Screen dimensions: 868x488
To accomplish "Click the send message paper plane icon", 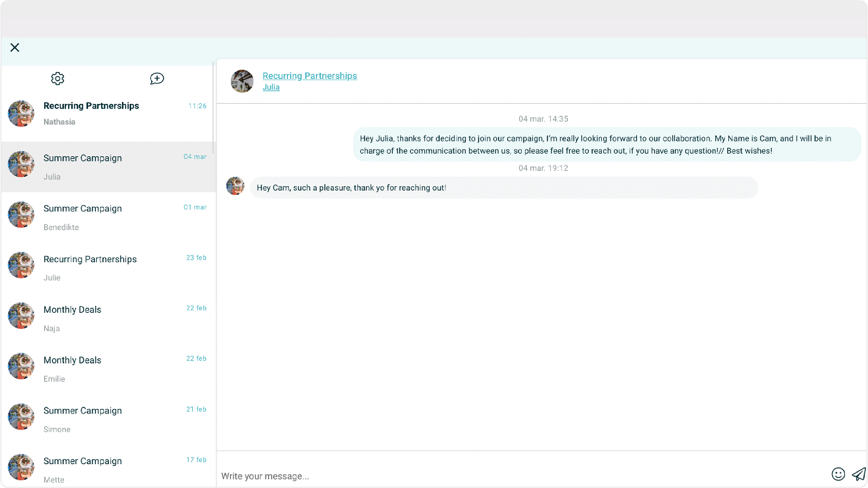I will [x=859, y=474].
